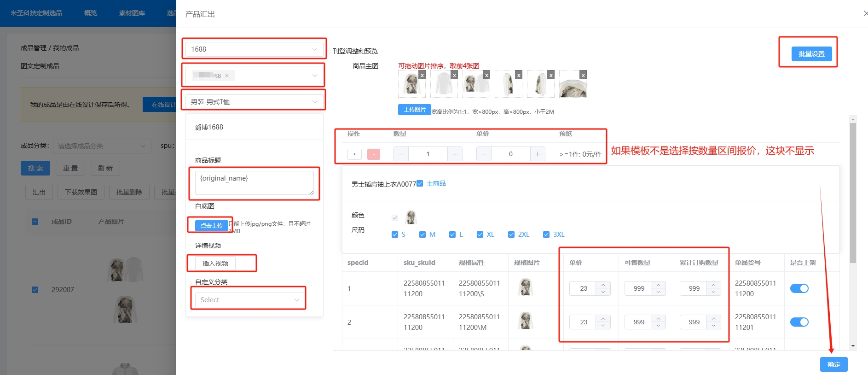Open the 素材图库 menu in top navigation
The width and height of the screenshot is (868, 375).
click(132, 13)
